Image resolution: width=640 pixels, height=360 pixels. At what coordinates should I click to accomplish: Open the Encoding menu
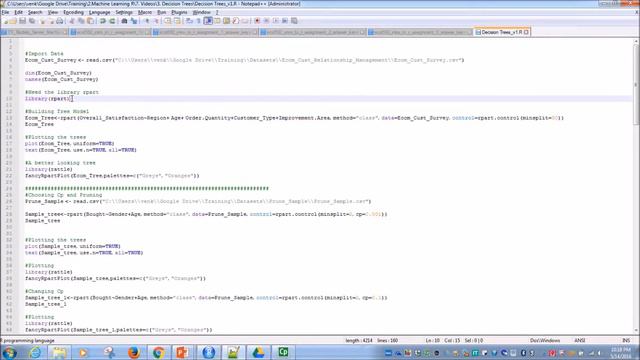pyautogui.click(x=73, y=12)
